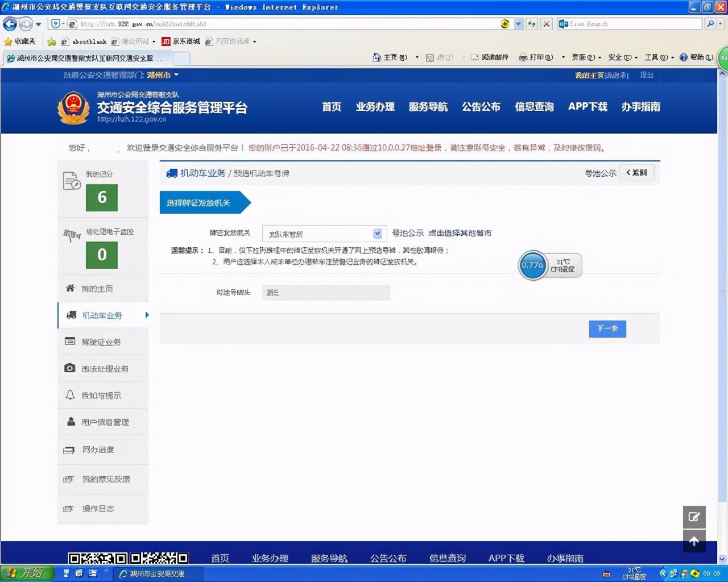Select 业务办理 in the header navigation

tap(375, 107)
